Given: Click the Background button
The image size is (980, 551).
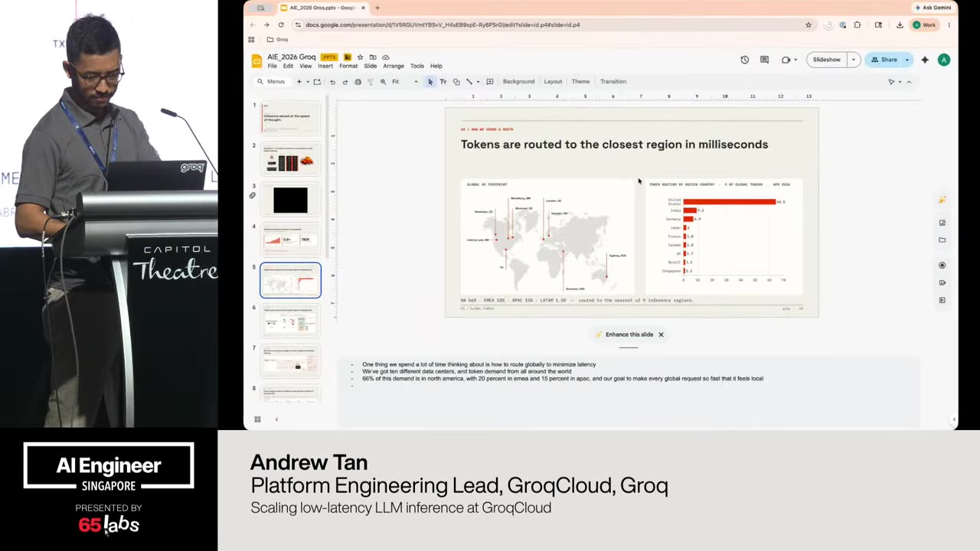Looking at the screenshot, I should [518, 82].
